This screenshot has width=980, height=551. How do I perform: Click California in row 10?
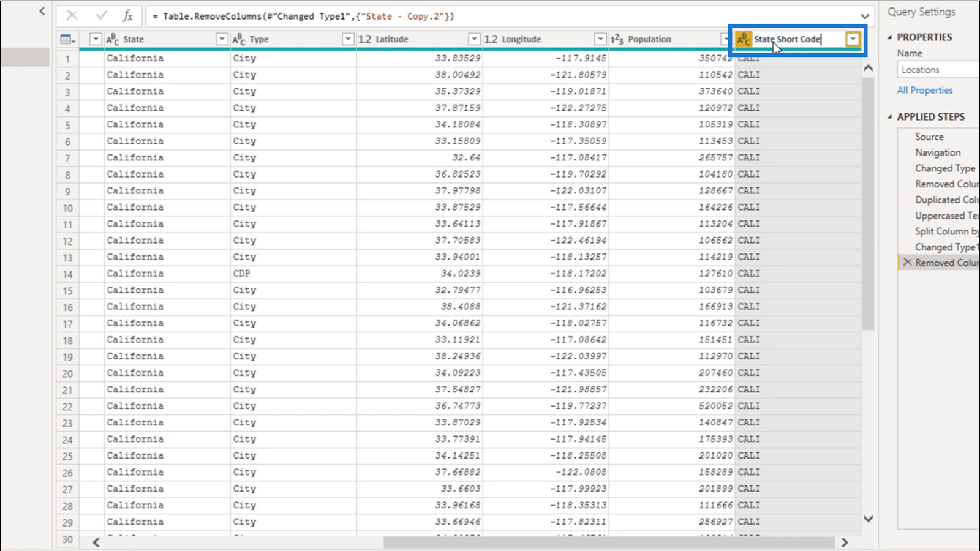click(135, 207)
